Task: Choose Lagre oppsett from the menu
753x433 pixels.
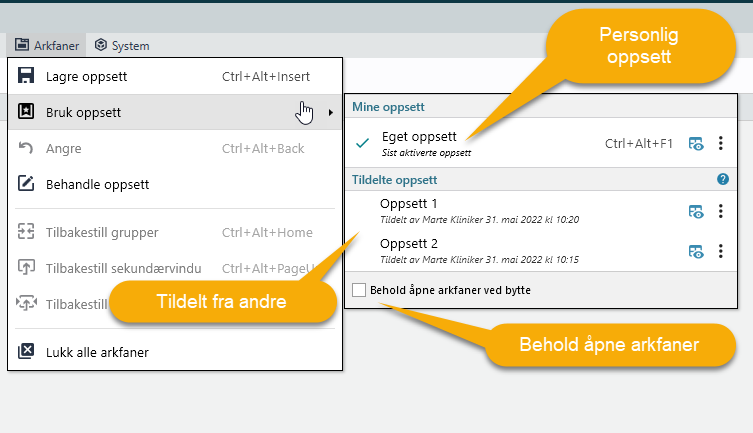Action: coord(86,77)
